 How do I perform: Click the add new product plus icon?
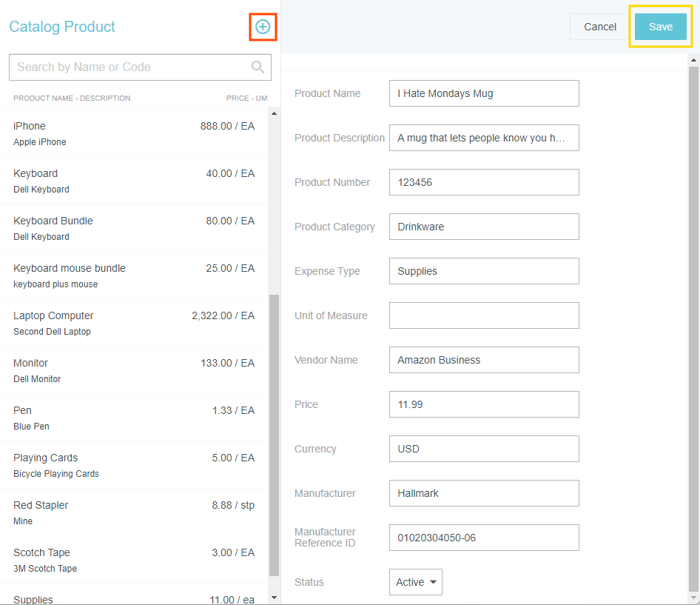tap(263, 27)
